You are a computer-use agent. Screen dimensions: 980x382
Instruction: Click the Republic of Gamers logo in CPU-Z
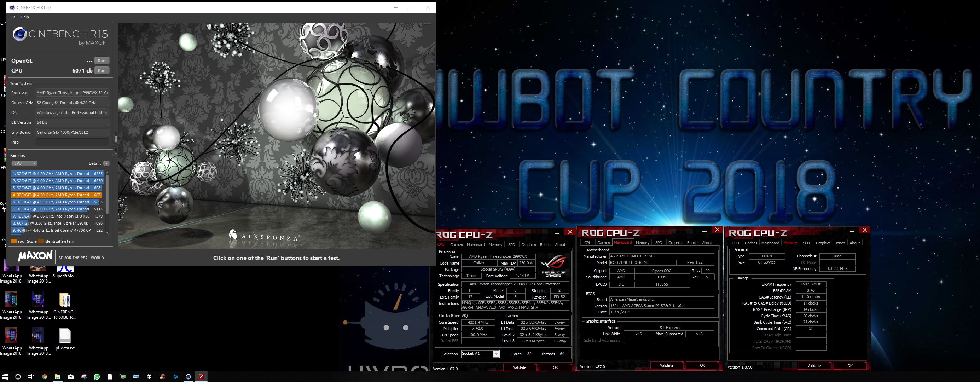click(x=553, y=265)
